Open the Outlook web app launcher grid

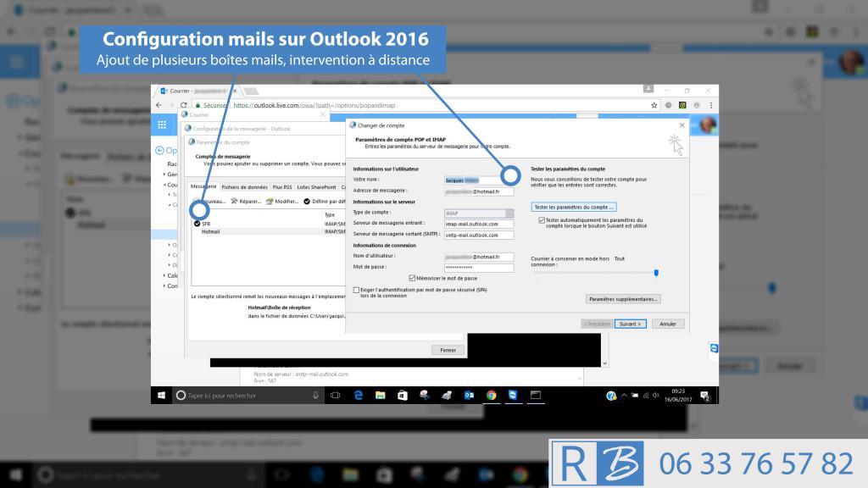click(x=162, y=125)
